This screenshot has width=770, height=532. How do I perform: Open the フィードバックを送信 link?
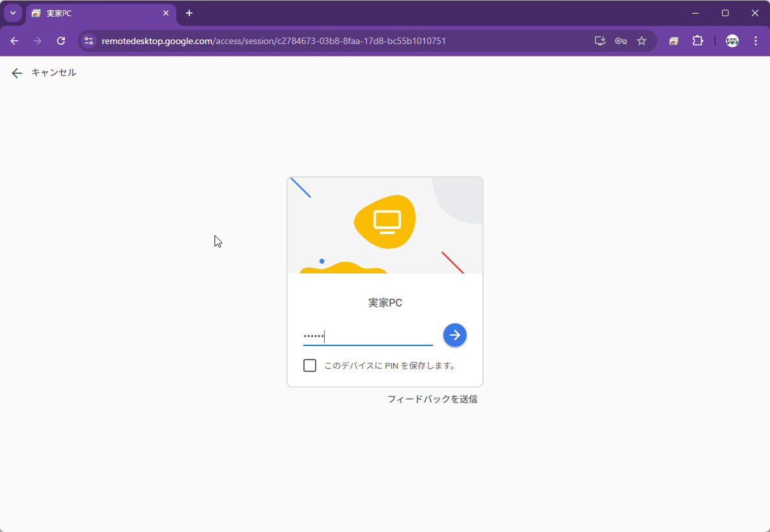point(432,399)
